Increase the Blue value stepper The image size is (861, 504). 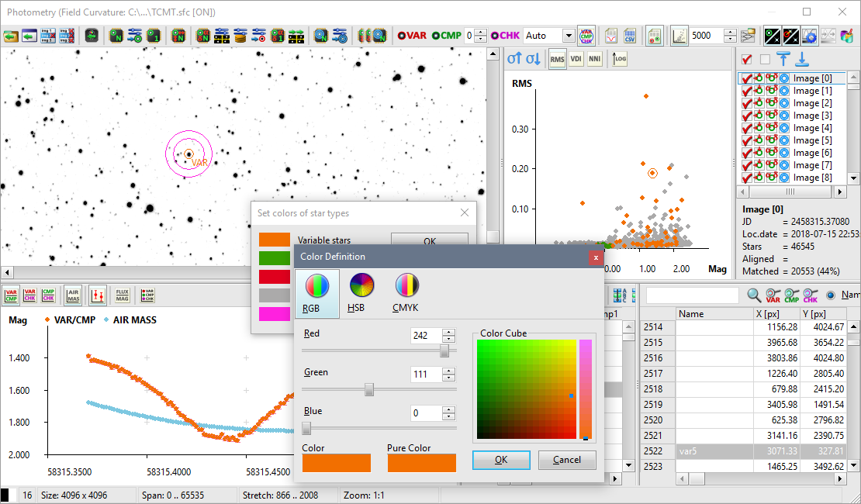click(449, 409)
